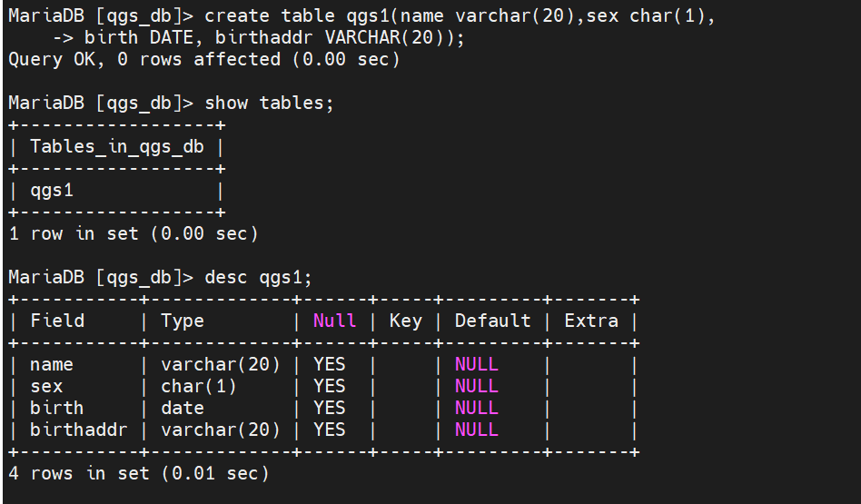Click the 'sex' field row

coord(46,387)
